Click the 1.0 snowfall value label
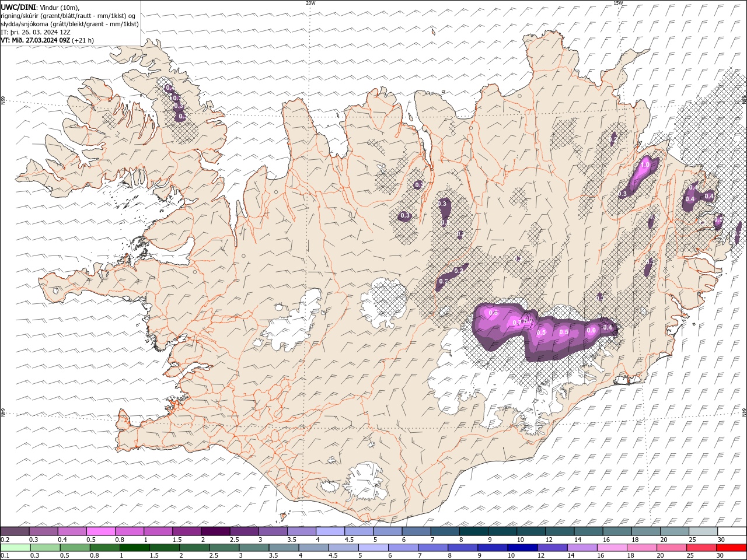 [x=645, y=165]
